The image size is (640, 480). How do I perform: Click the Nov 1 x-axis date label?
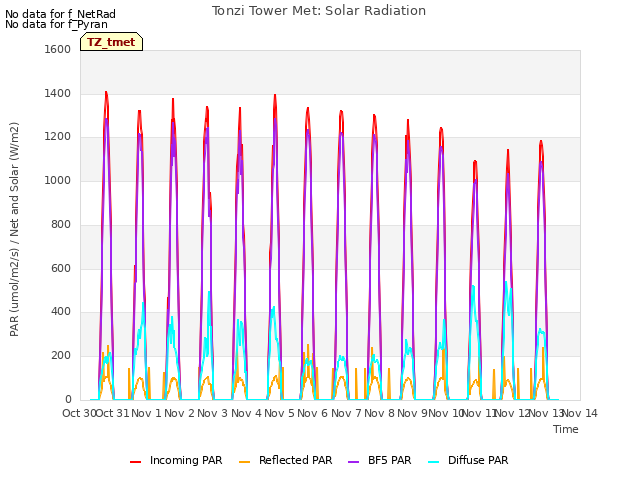pos(146,413)
